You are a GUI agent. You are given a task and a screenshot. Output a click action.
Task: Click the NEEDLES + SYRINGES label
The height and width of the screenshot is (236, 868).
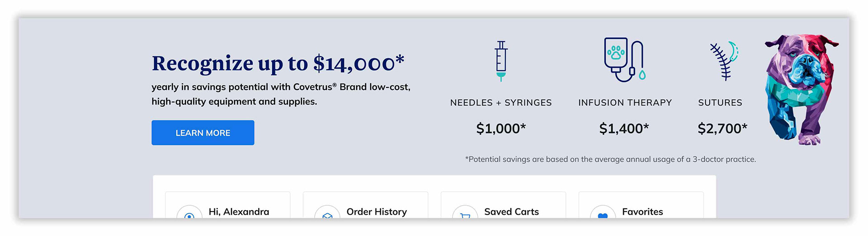(x=501, y=103)
